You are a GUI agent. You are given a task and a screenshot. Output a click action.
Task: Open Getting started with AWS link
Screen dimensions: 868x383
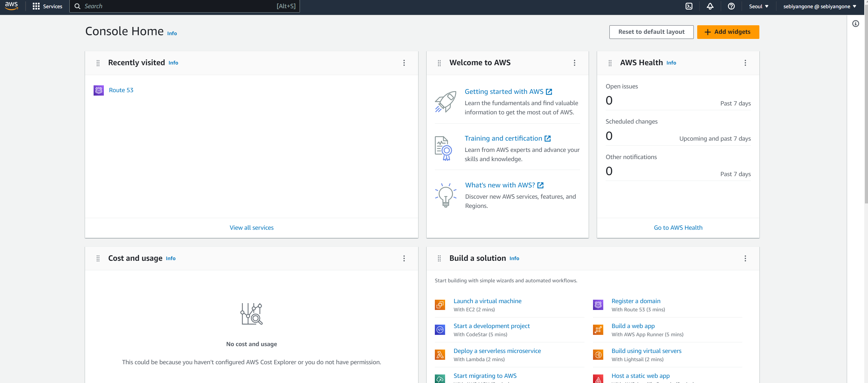[508, 91]
